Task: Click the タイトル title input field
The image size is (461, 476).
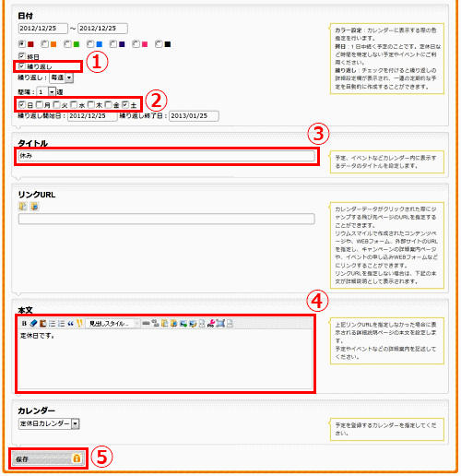Action: [x=166, y=156]
